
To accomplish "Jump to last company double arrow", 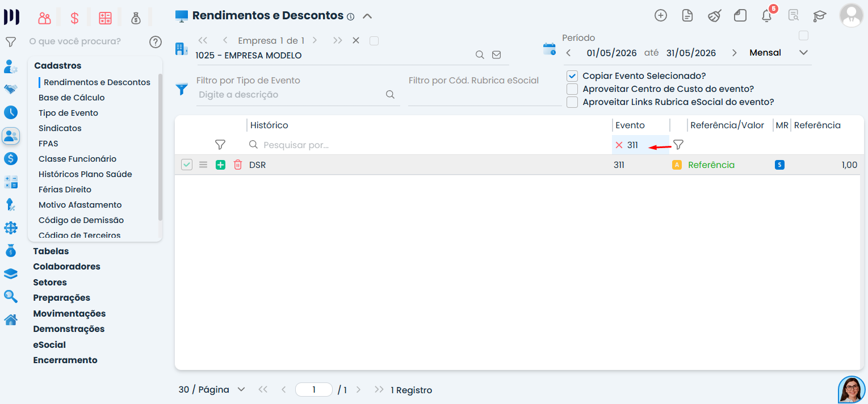I will click(x=338, y=40).
